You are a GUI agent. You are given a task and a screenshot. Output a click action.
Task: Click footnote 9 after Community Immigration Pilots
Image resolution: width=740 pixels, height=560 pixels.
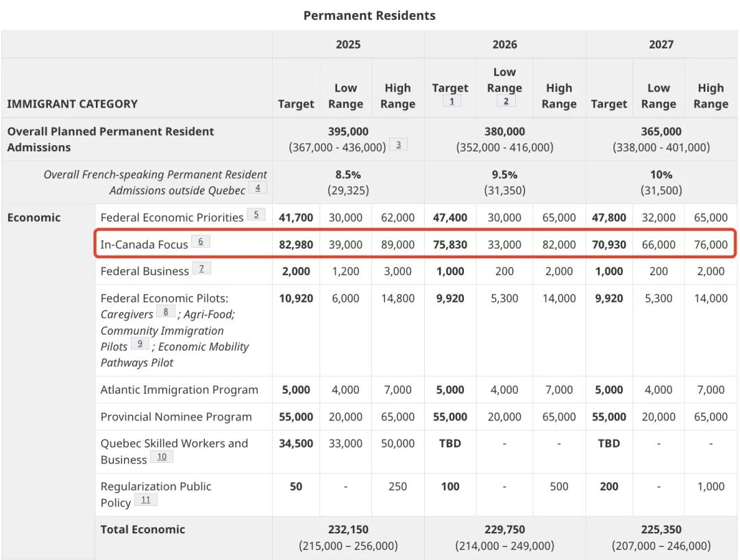click(140, 344)
